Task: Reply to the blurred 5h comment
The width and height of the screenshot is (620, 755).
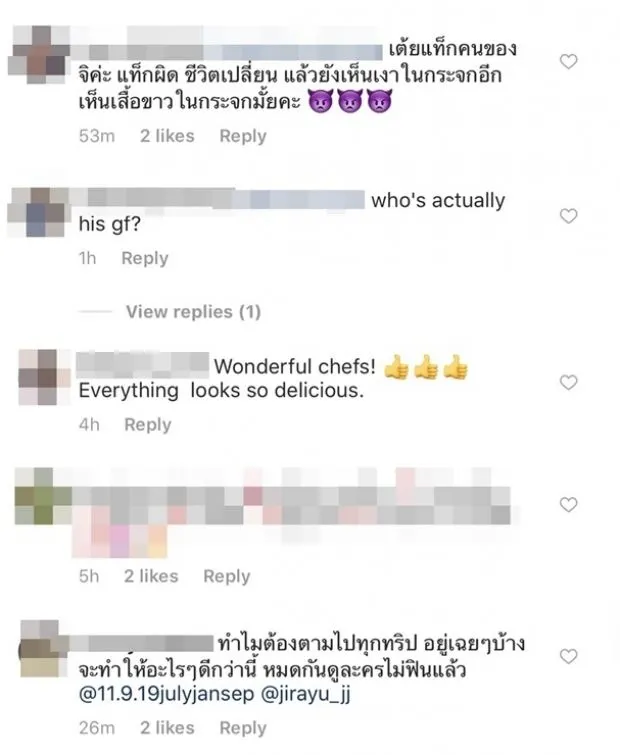Action: 227,576
